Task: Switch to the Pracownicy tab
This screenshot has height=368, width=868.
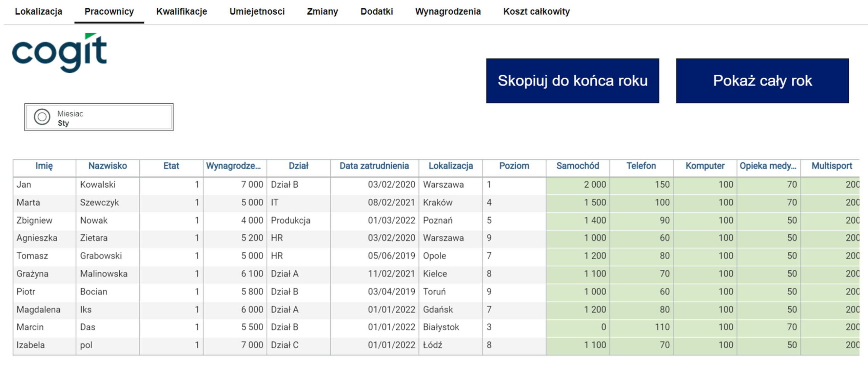Action: [109, 12]
